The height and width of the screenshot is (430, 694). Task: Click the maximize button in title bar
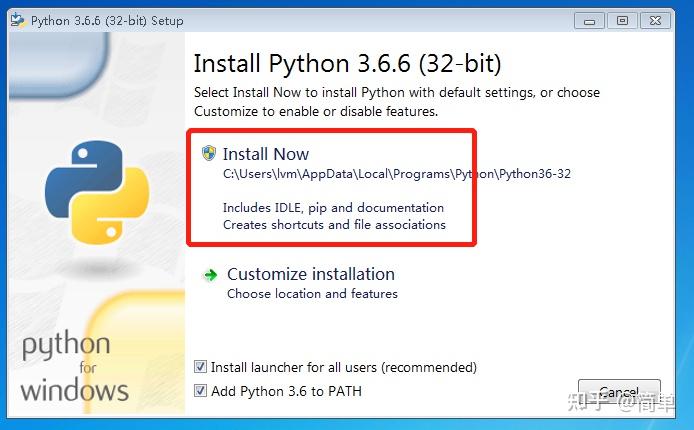tap(623, 20)
